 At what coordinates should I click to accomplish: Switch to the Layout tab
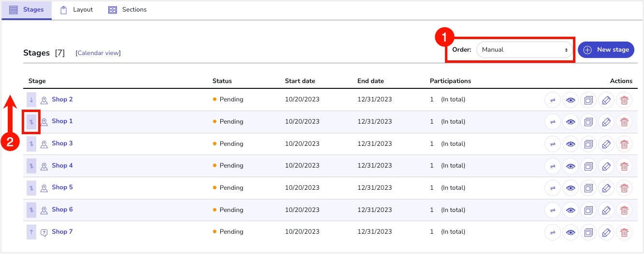tap(76, 10)
